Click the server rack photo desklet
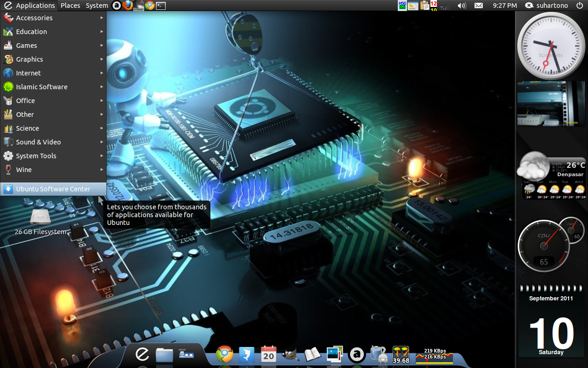The image size is (588, 368). (x=551, y=103)
